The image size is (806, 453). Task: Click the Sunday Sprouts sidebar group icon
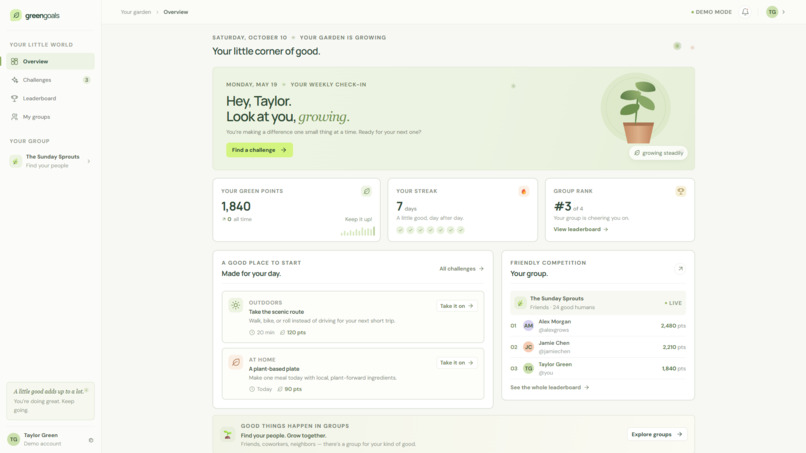(15, 161)
